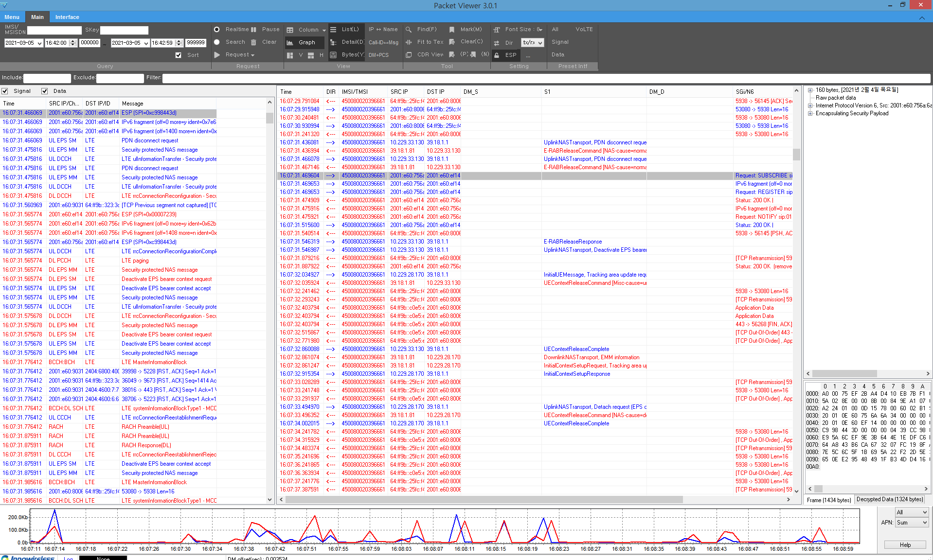
Task: Click the List(L) view icon
Action: point(333,30)
